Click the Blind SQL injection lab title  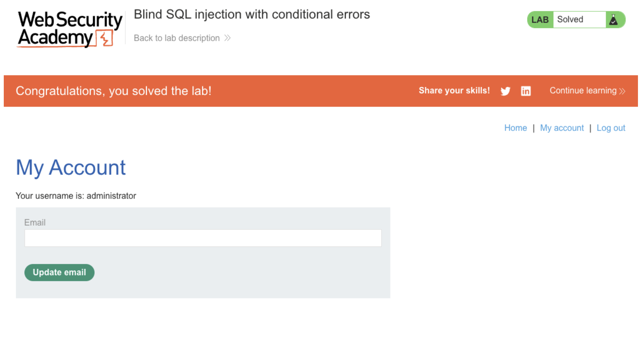coord(252,14)
